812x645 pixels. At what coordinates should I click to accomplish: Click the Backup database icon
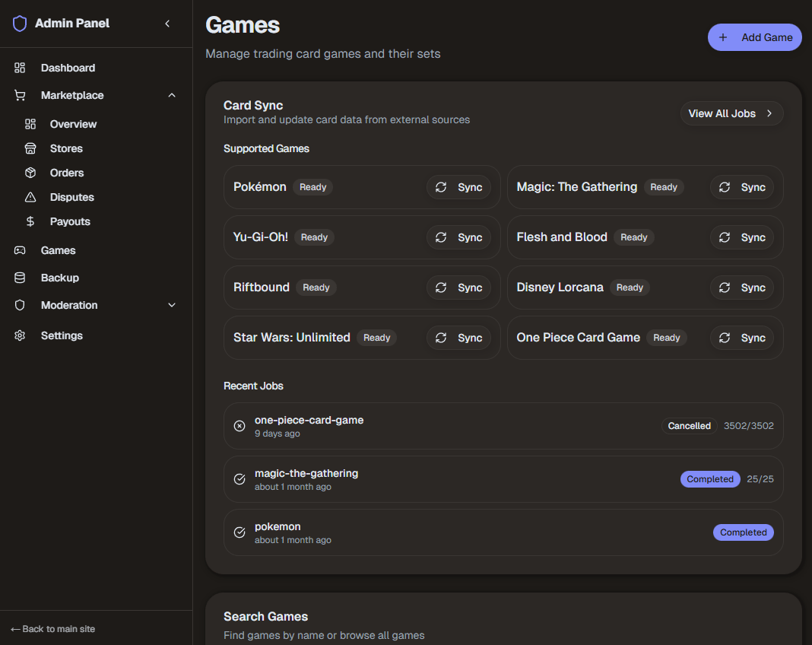click(x=20, y=278)
